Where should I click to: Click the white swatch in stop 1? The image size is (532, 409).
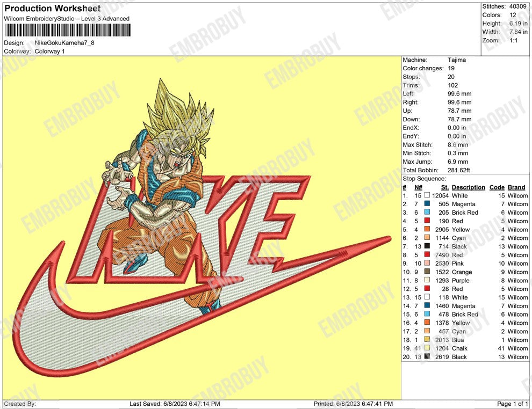tap(427, 195)
